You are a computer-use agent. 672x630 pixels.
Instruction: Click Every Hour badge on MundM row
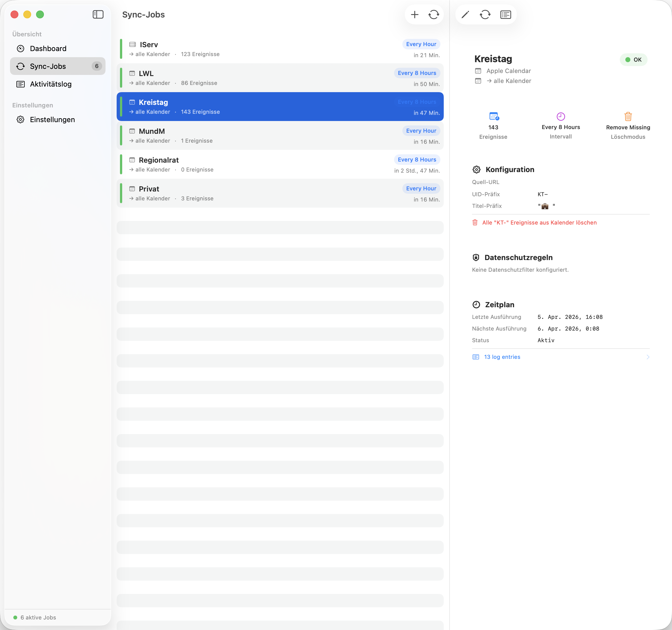click(421, 131)
